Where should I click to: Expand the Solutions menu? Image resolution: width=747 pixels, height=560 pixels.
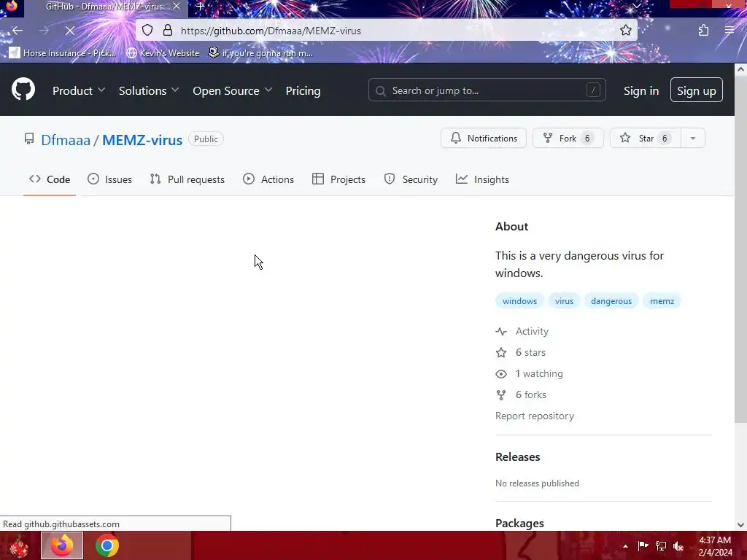pyautogui.click(x=149, y=90)
